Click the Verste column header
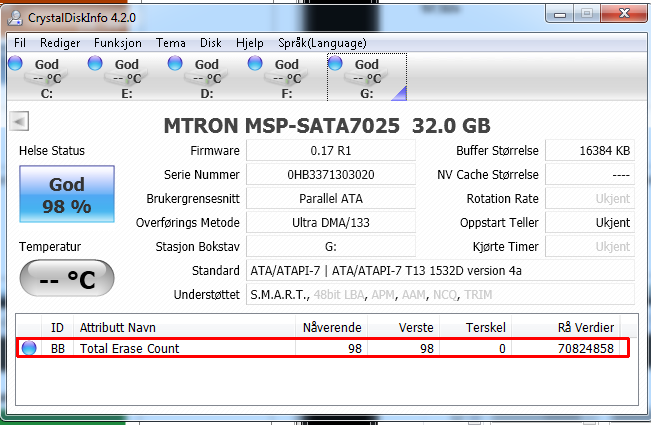This screenshot has width=651, height=425. pos(403,327)
